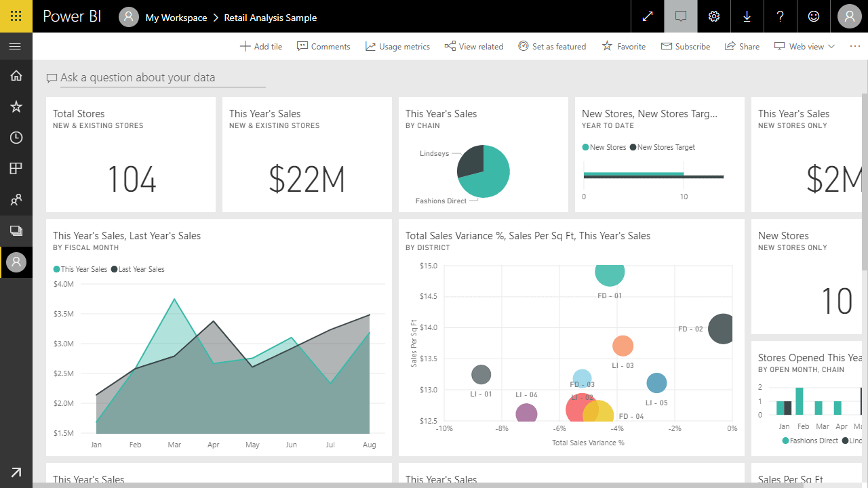
Task: Toggle the hamburger navigation menu
Action: point(16,47)
